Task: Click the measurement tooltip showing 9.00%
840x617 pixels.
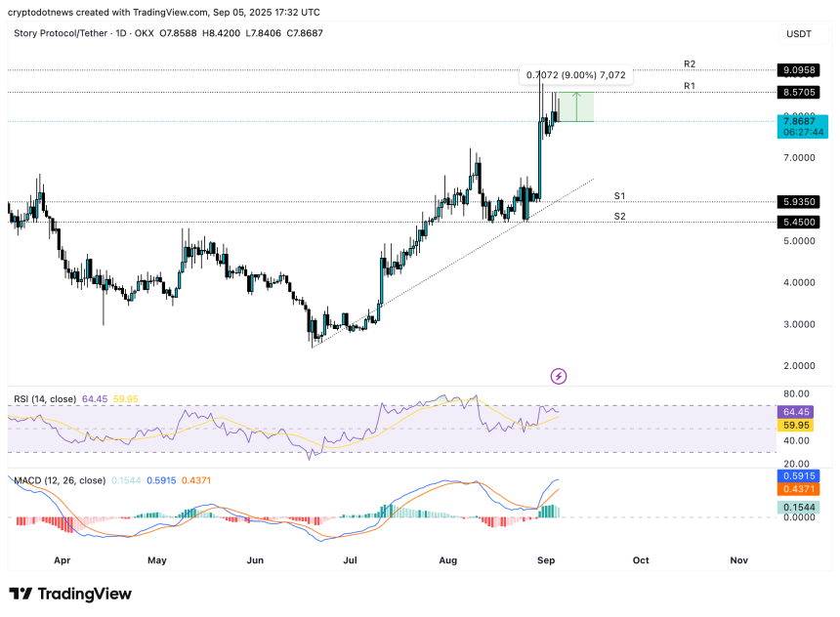Action: 577,75
